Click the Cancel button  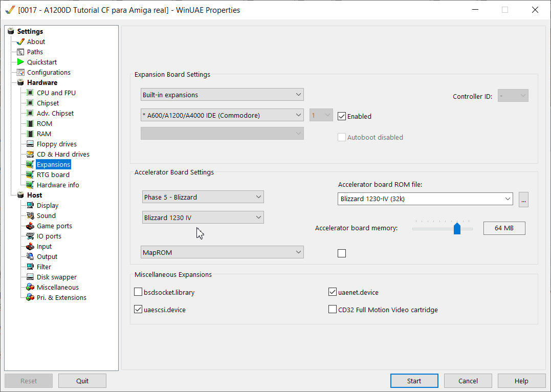[x=468, y=381]
